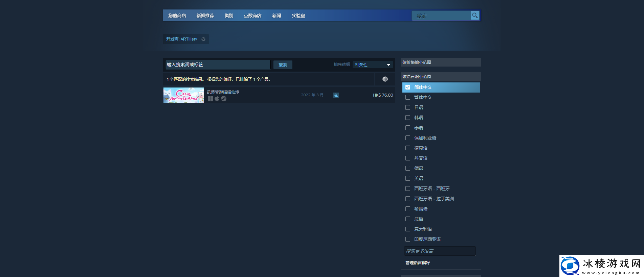This screenshot has width=644, height=277.
Task: Check the 繁体中文 language filter
Action: 408,97
